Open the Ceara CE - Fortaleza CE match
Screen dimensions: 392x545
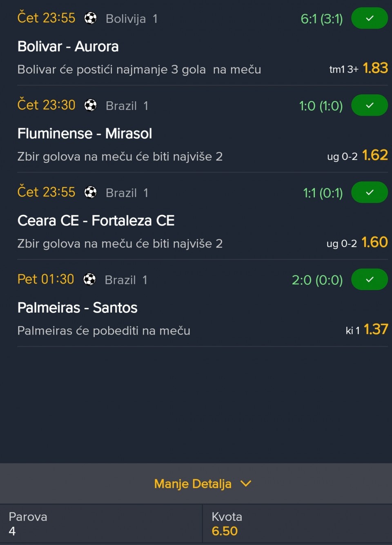(96, 221)
